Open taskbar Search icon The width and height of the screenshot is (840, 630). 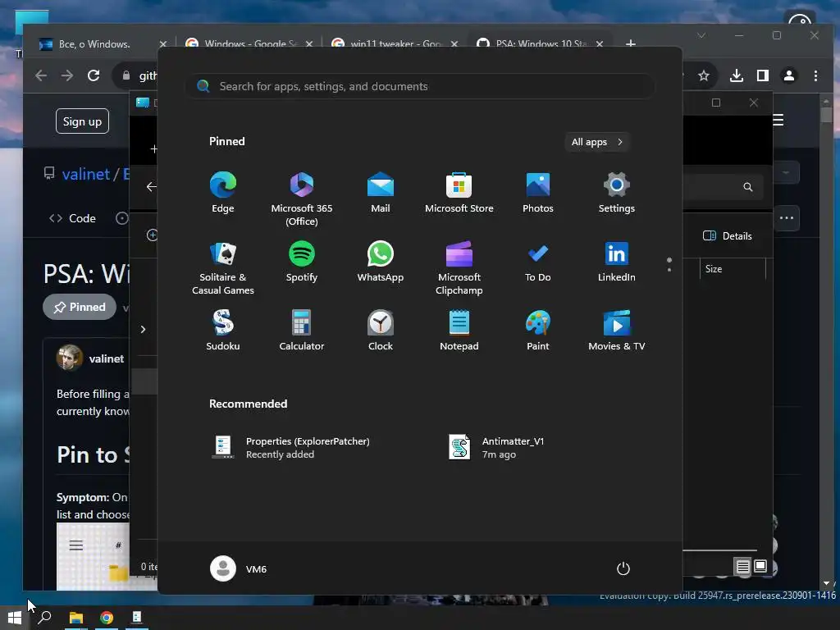(x=45, y=618)
